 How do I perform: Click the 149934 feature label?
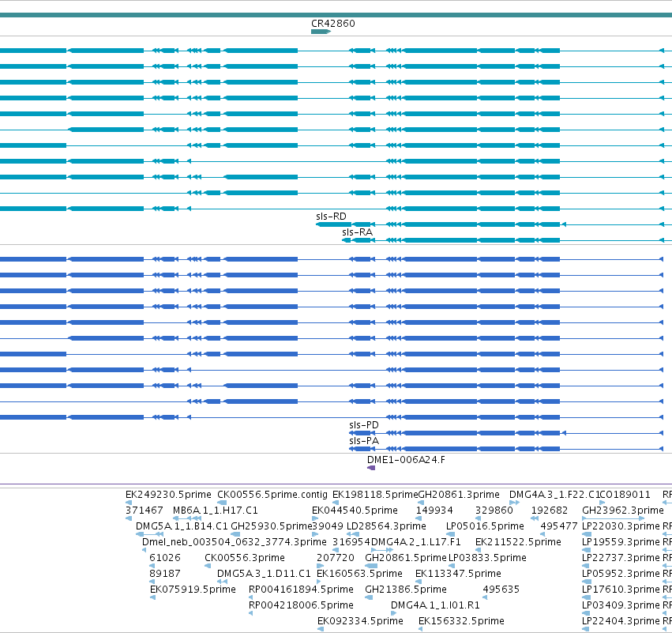[x=434, y=511]
